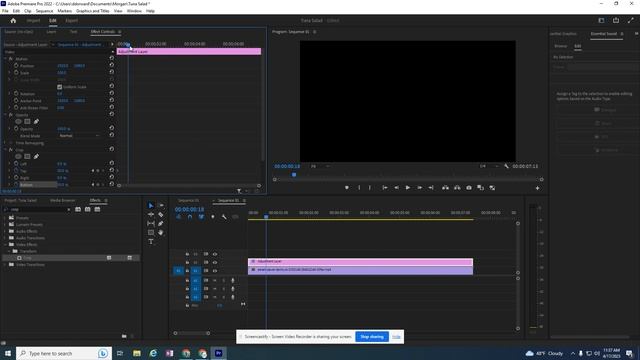Click the Crop effect in Effects list
This screenshot has height=360, width=640.
27,258
